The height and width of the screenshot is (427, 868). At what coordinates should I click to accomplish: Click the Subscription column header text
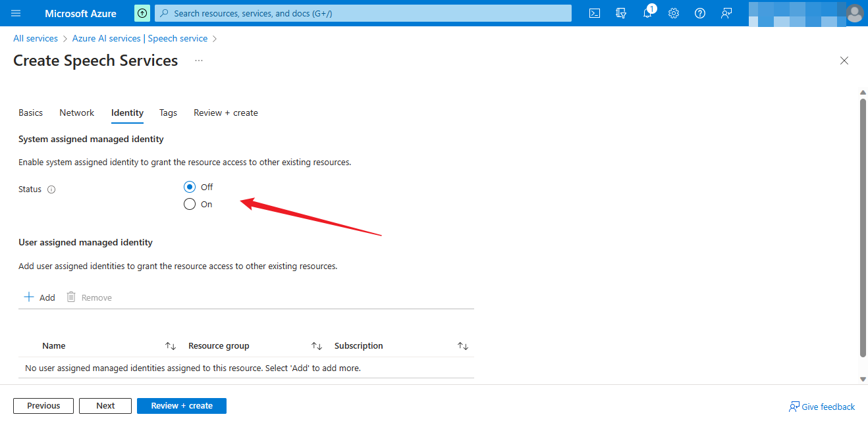click(x=359, y=346)
